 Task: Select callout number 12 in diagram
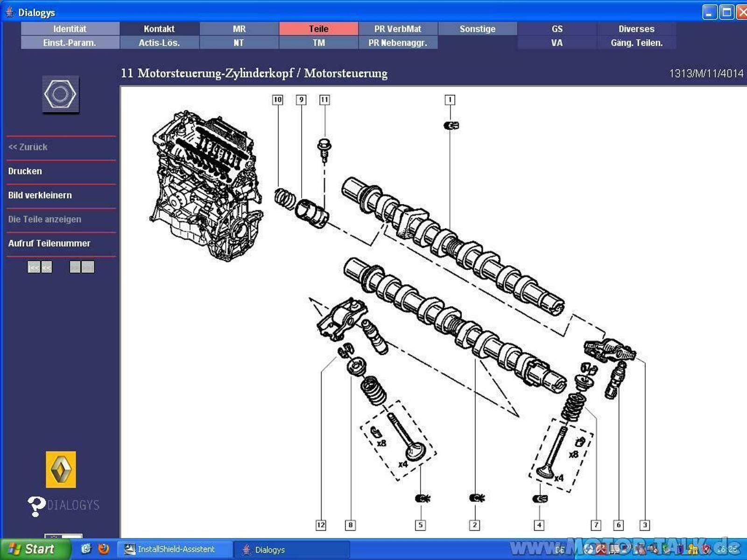tap(321, 525)
